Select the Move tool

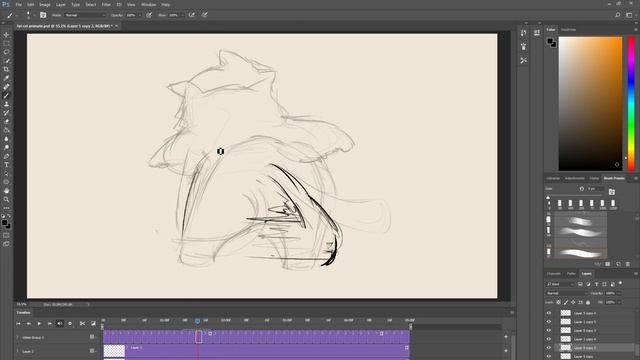point(6,35)
